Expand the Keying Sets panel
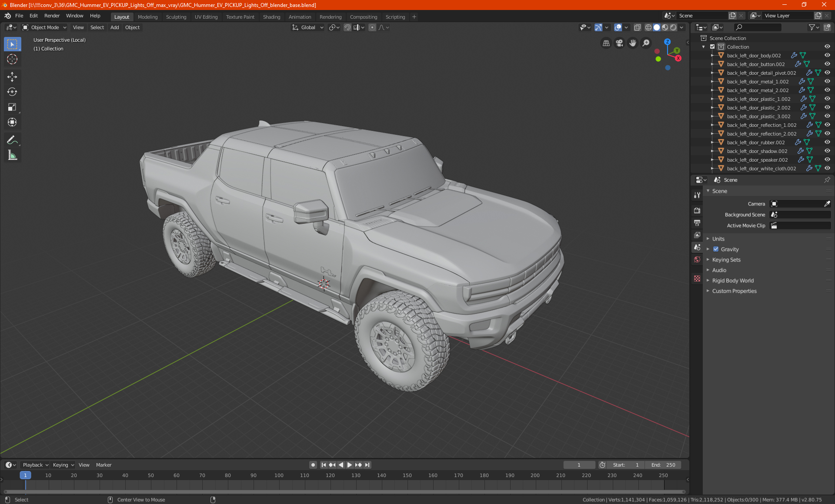 [726, 260]
